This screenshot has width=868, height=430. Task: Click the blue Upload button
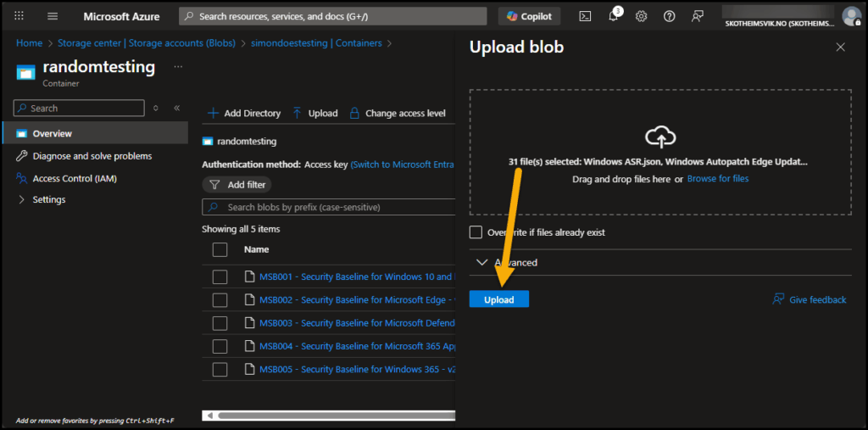(x=498, y=299)
